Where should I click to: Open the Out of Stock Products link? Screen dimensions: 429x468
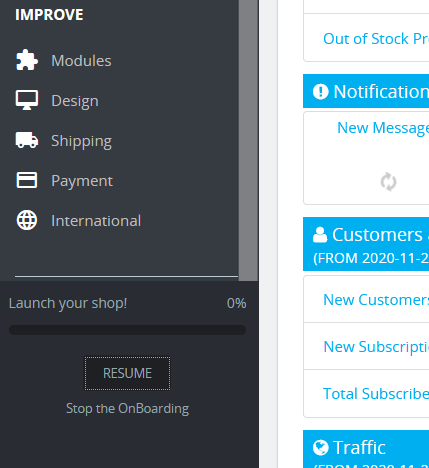(x=376, y=39)
